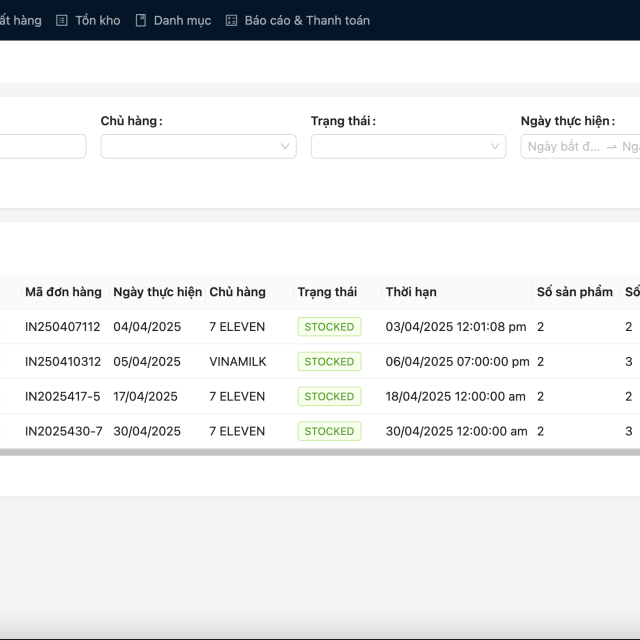Click deadline 06/04/2025 07:00:00 pm
640x640 pixels.
coord(458,361)
